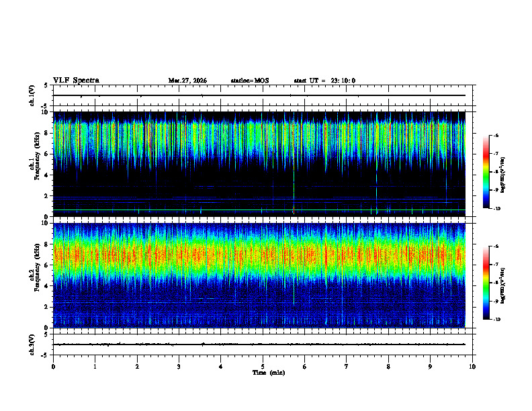Click the "-10" tick on ch.2 color bar

(x=497, y=320)
